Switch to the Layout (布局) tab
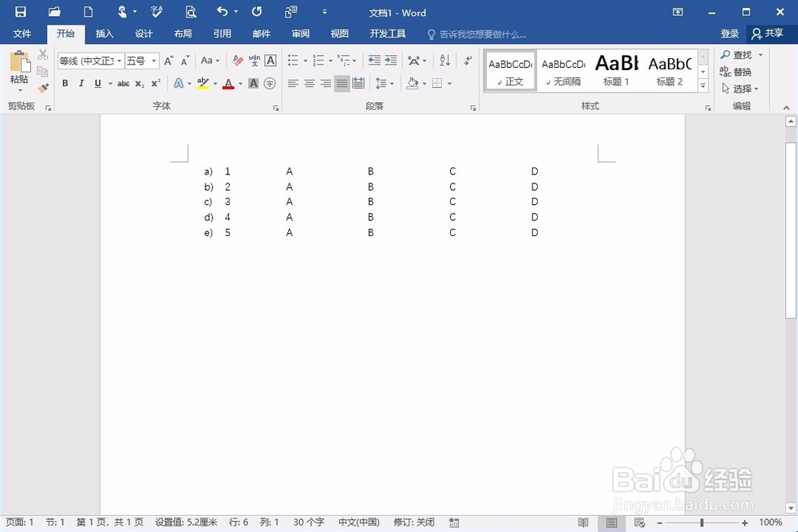Image resolution: width=798 pixels, height=532 pixels. (183, 33)
